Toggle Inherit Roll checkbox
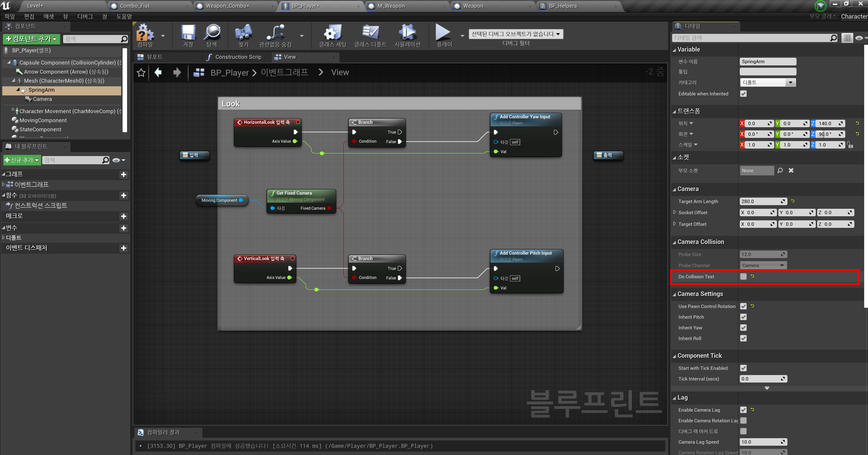The width and height of the screenshot is (868, 455). (x=743, y=338)
